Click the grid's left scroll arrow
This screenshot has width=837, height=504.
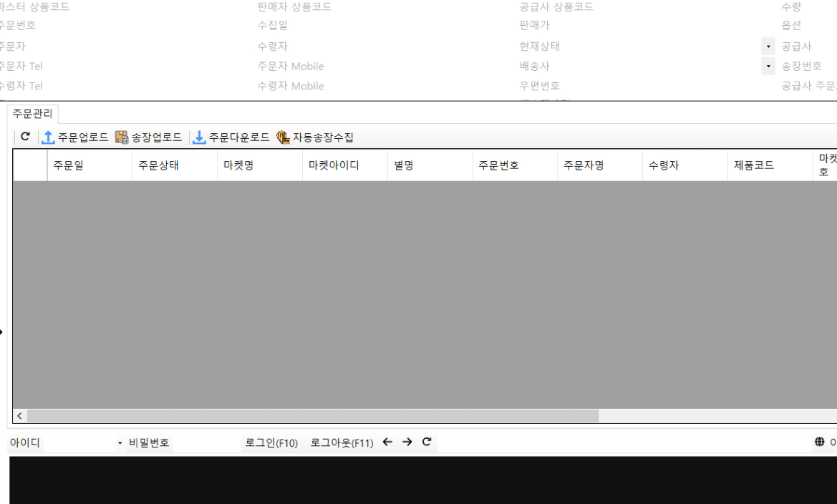coord(20,416)
